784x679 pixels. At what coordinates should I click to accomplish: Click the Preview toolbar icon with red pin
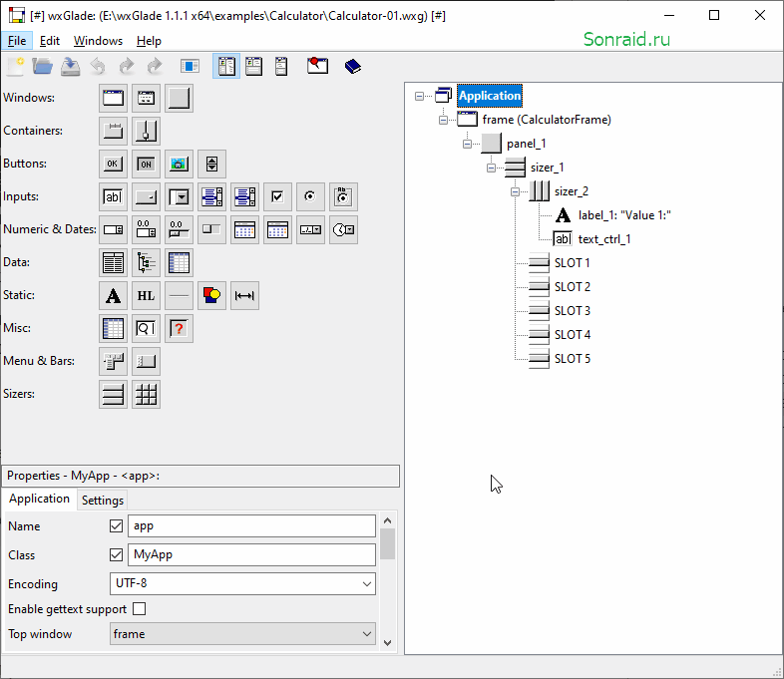pyautogui.click(x=317, y=66)
